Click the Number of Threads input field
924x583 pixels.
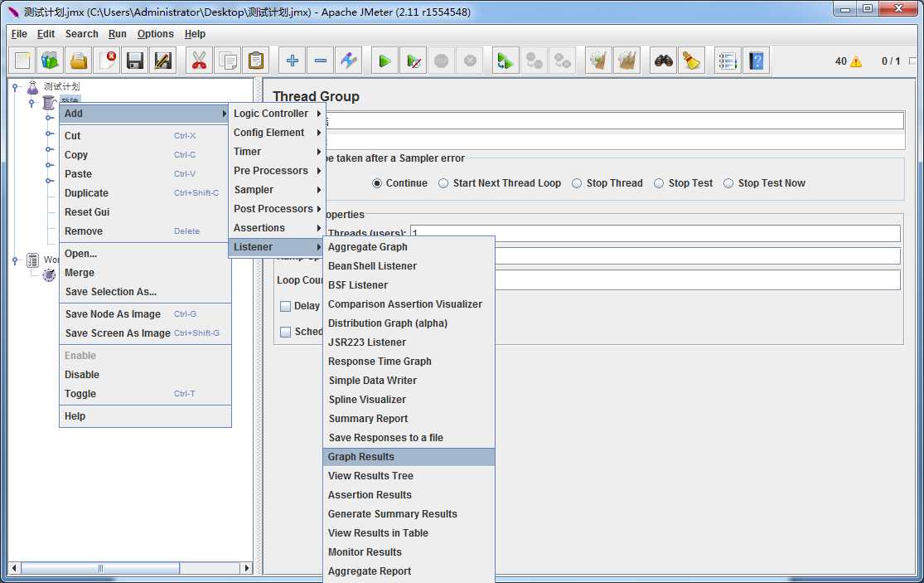pyautogui.click(x=656, y=233)
